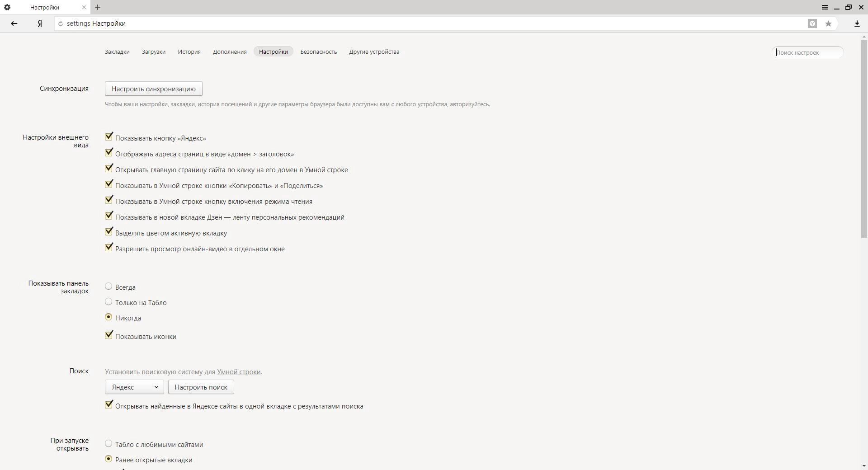Toggle Выделять цветом активную вкладку

(x=108, y=231)
